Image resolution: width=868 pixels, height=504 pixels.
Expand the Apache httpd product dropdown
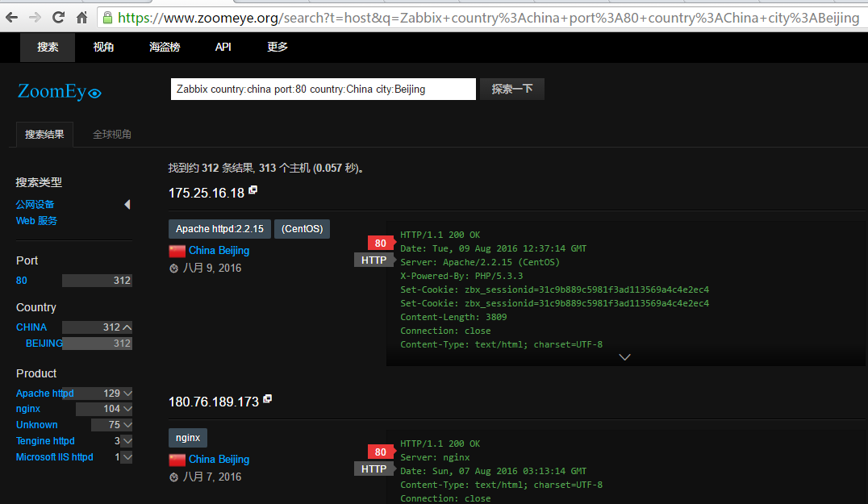click(x=127, y=394)
